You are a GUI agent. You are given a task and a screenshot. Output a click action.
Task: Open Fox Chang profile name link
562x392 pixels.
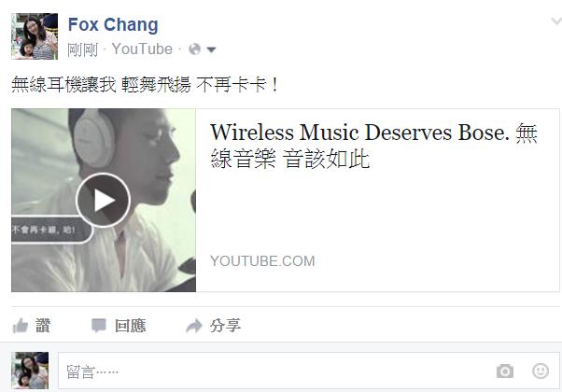113,24
